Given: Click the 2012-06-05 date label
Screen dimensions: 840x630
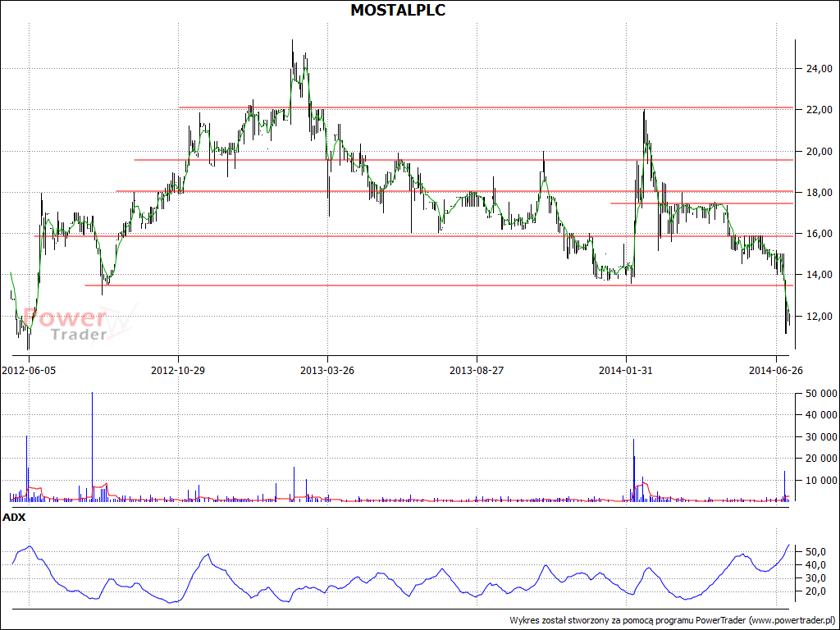Looking at the screenshot, I should (x=29, y=370).
